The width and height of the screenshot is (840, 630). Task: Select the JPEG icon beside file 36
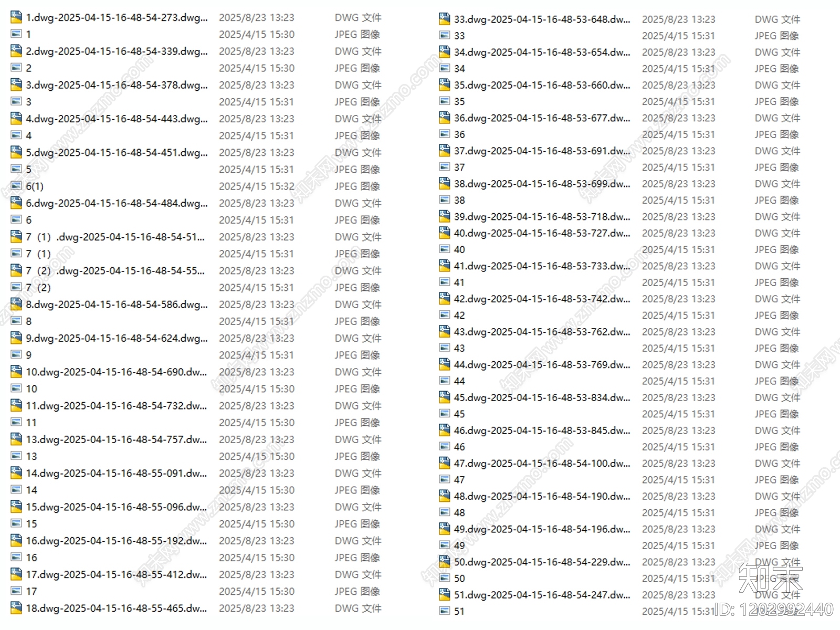(445, 134)
